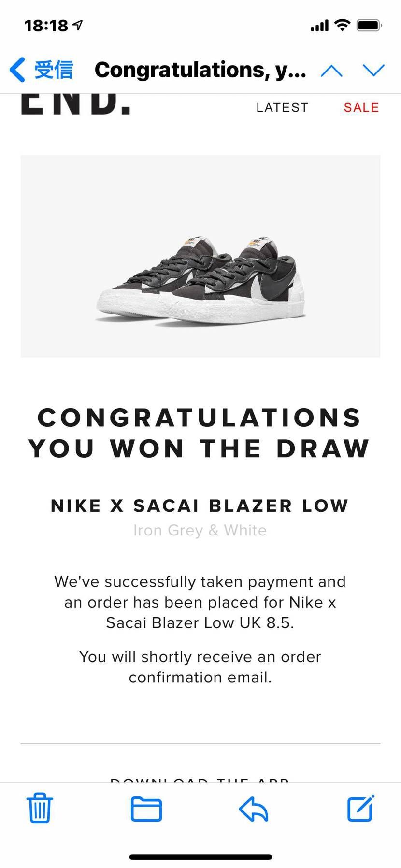This screenshot has width=401, height=868.
Task: Compose a new email with the pencil icon
Action: pyautogui.click(x=361, y=808)
